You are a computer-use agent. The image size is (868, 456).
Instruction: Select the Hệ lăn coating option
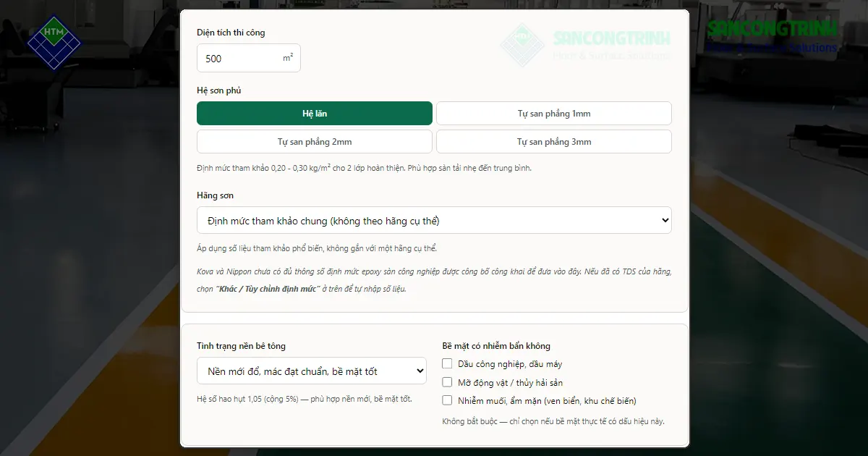[315, 114]
